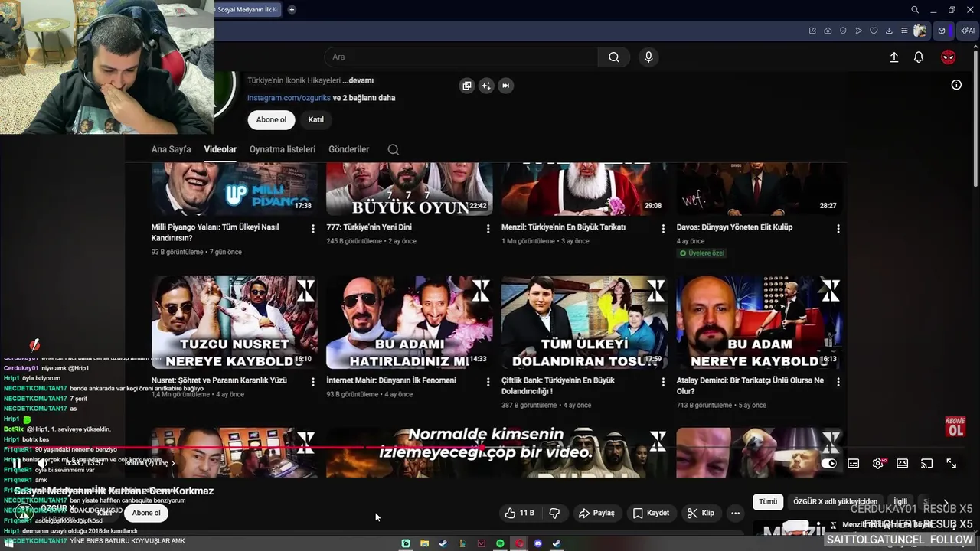980x551 pixels.
Task: Select the Tümü filter chip
Action: 768,502
